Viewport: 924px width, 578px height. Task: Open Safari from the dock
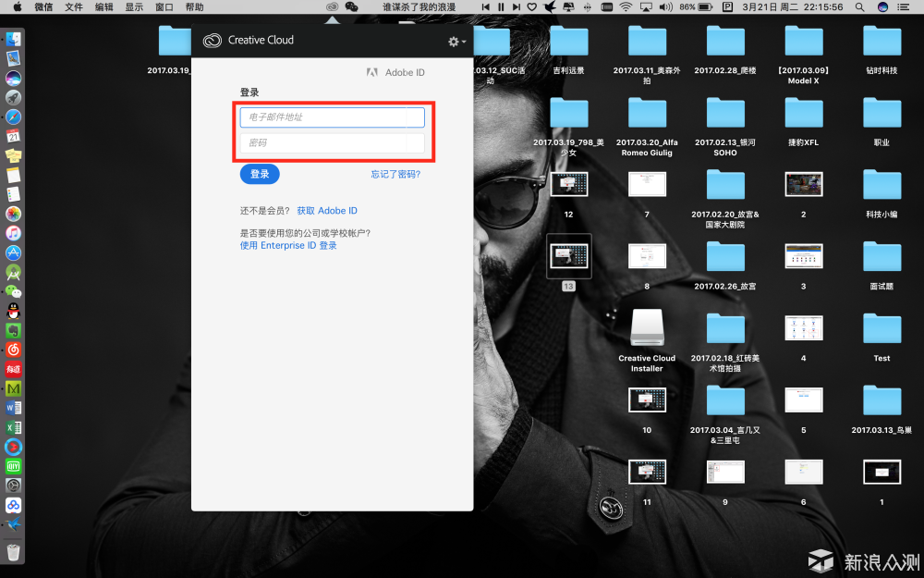click(13, 117)
